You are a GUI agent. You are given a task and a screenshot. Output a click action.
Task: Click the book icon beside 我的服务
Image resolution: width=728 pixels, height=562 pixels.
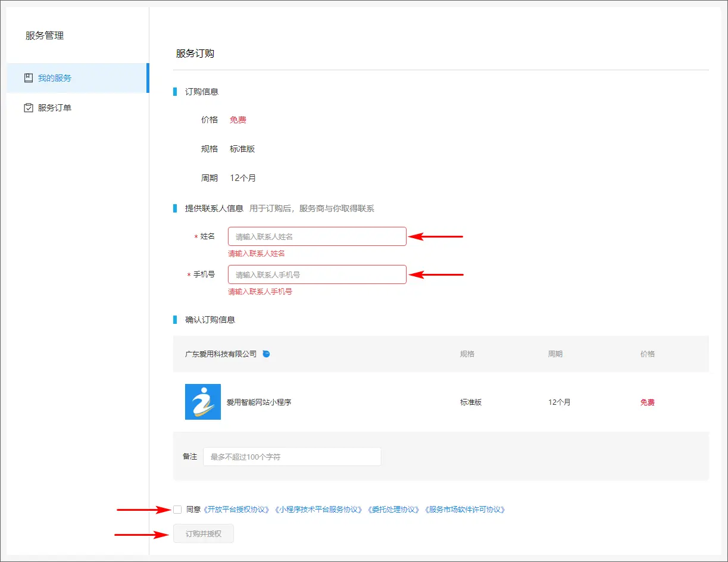(x=28, y=78)
